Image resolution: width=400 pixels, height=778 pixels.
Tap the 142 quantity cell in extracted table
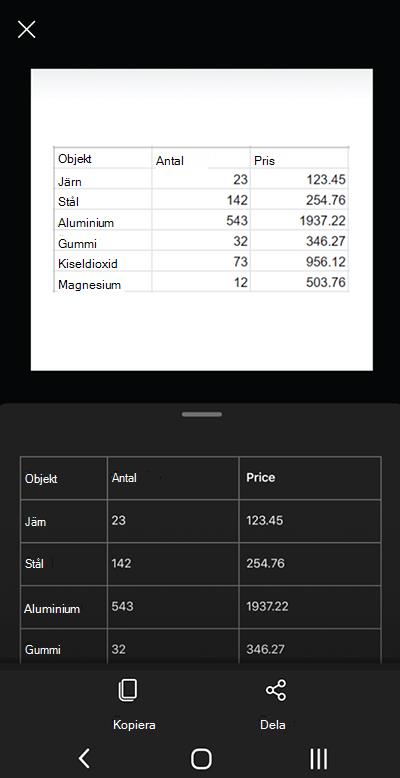(x=173, y=564)
